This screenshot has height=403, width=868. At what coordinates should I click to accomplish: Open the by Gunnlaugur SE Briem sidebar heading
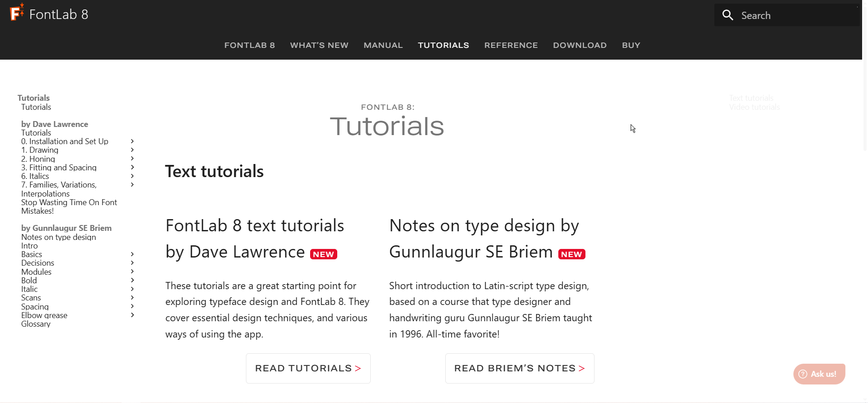[66, 228]
